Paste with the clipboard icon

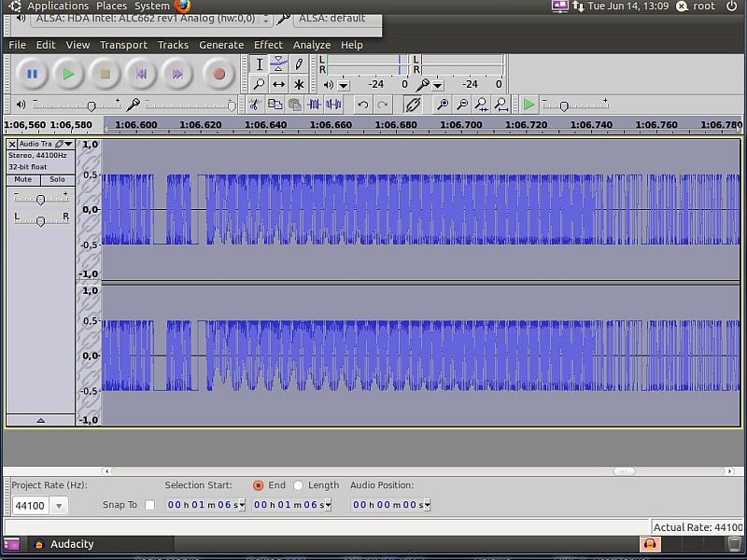(x=295, y=105)
